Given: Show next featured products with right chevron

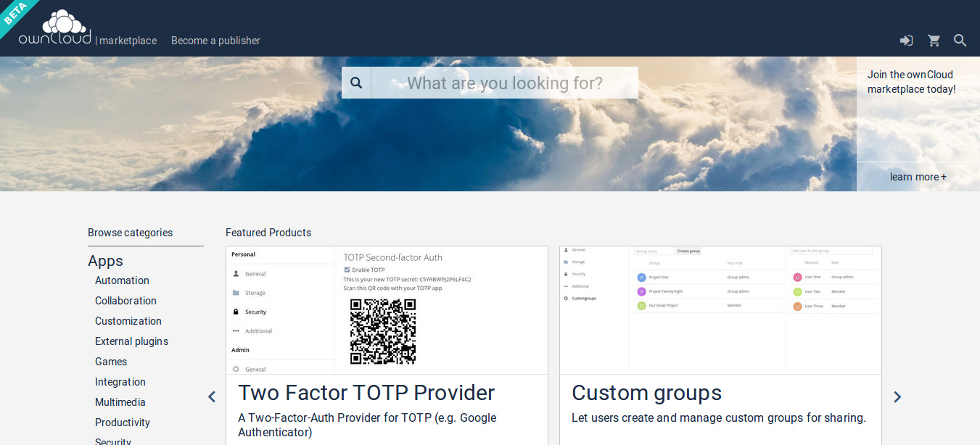Looking at the screenshot, I should (x=897, y=396).
